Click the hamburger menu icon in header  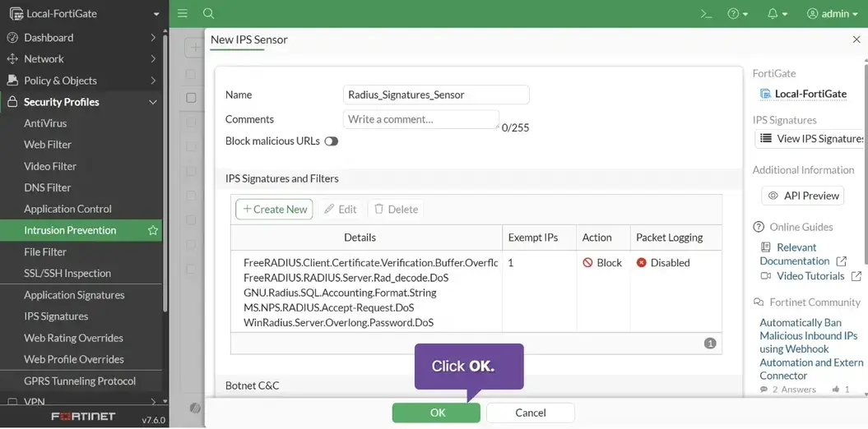pos(182,14)
